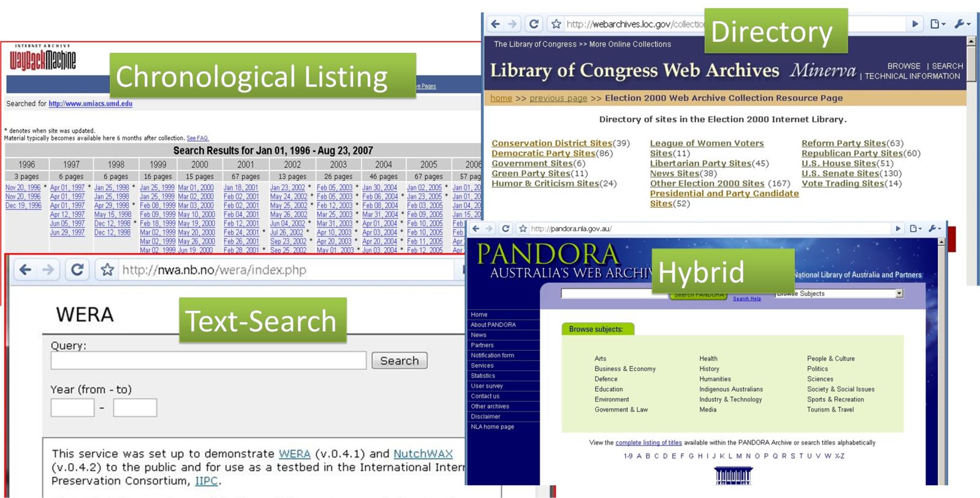Click the Search button beside the WERA query field
This screenshot has height=498, width=980.
[399, 361]
